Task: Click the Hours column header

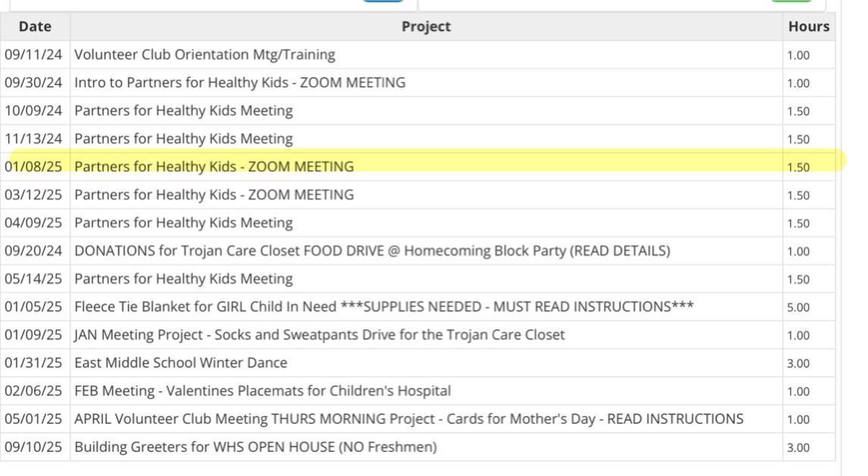Action: (x=808, y=27)
